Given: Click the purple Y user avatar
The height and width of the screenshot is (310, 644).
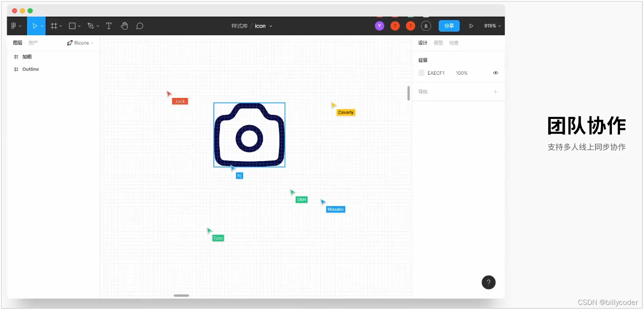Looking at the screenshot, I should pyautogui.click(x=380, y=26).
